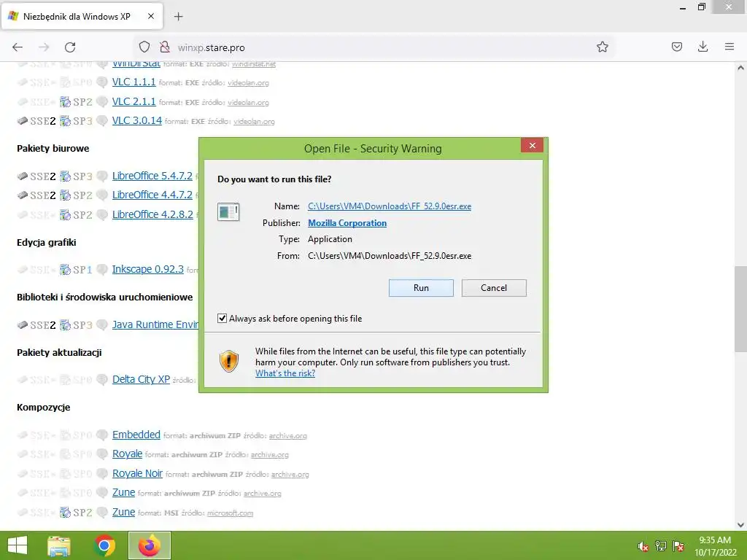The width and height of the screenshot is (747, 560).
Task: Open the Delta City XP link
Action: 141,379
